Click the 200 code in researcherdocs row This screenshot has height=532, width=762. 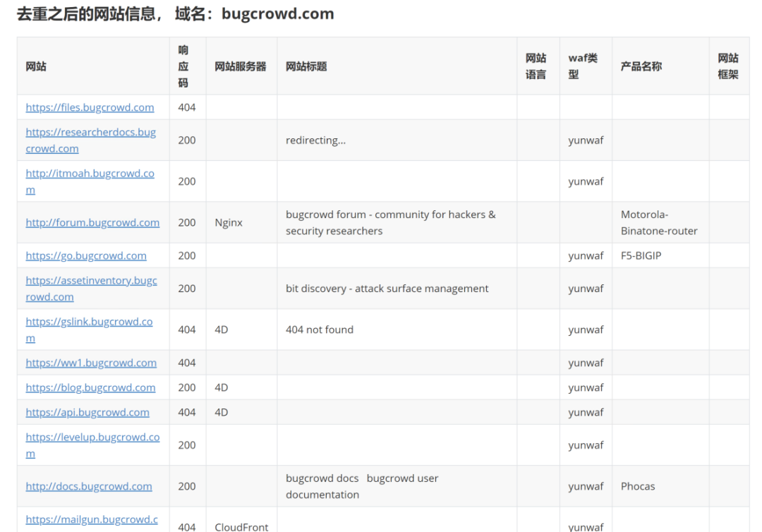(187, 140)
